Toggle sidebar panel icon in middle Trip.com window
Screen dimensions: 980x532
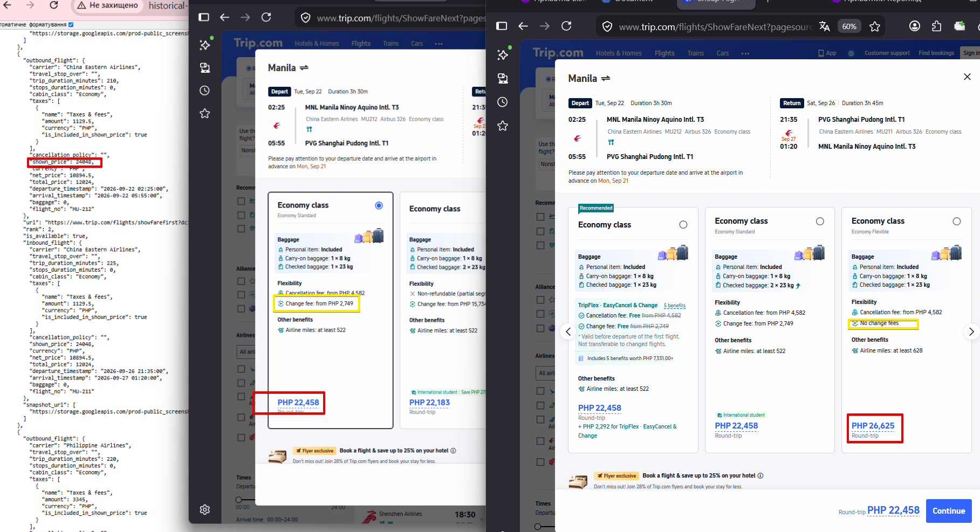(204, 17)
